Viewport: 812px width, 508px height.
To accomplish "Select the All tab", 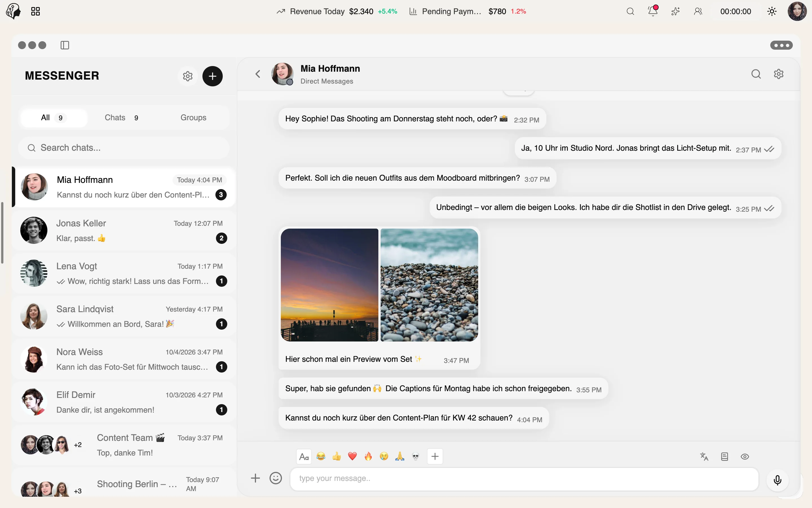I will click(x=54, y=118).
